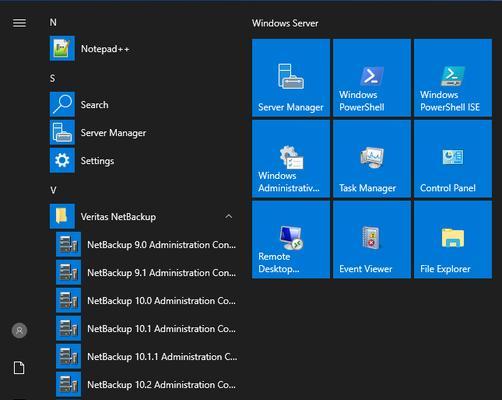Open NetBackup 10.1.1 Administration Console
The height and width of the screenshot is (400, 502).
point(147,357)
